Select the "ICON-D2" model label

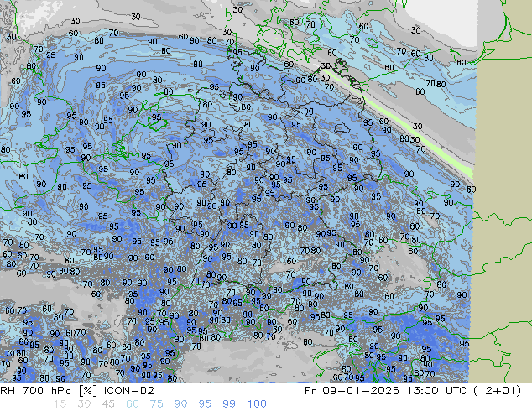coord(129,391)
